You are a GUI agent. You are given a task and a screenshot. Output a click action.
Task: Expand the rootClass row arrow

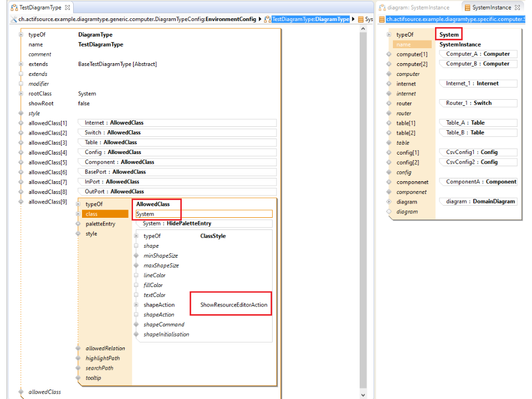[21, 94]
